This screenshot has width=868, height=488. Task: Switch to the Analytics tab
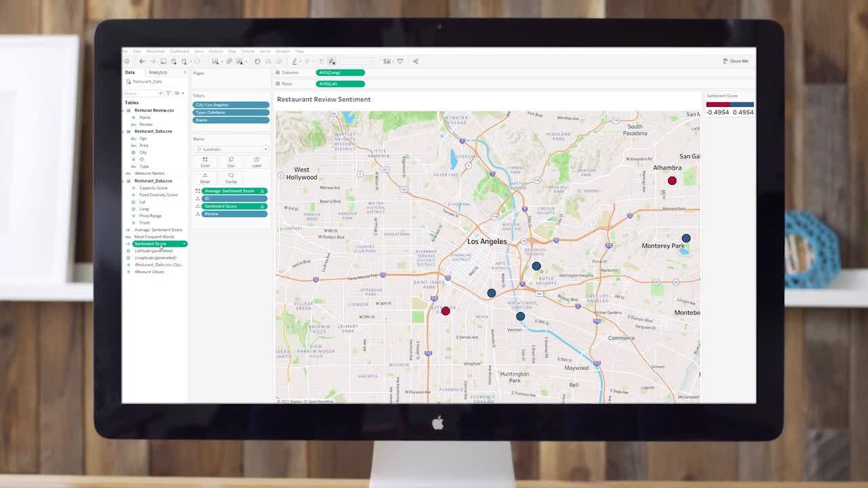pos(157,73)
